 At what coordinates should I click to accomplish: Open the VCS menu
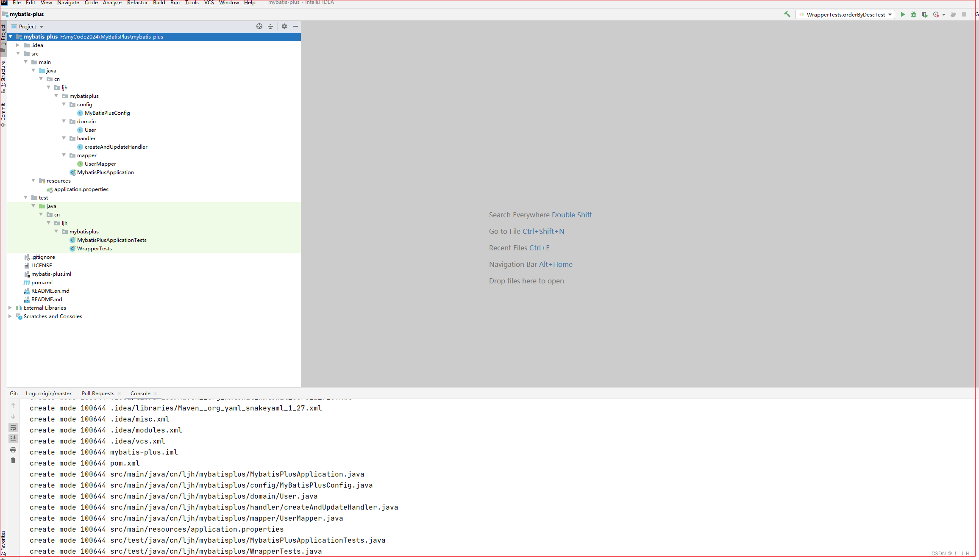tap(209, 3)
